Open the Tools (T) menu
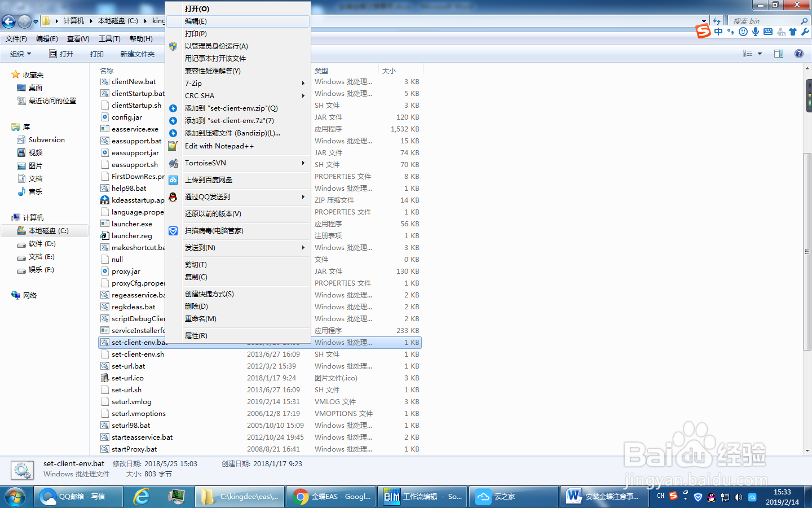Viewport: 812px width, 508px height. (109, 39)
